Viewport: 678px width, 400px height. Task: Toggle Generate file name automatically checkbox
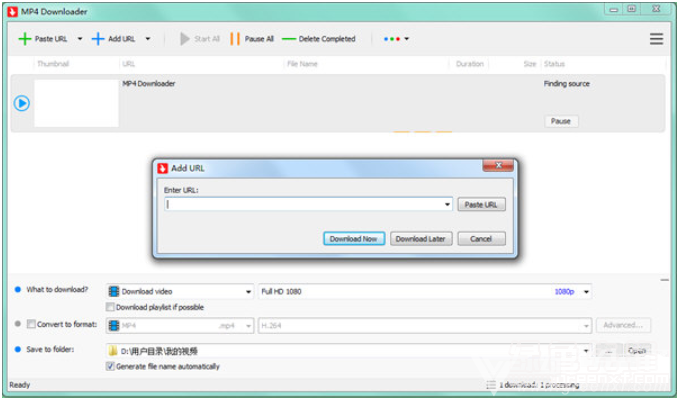[110, 366]
